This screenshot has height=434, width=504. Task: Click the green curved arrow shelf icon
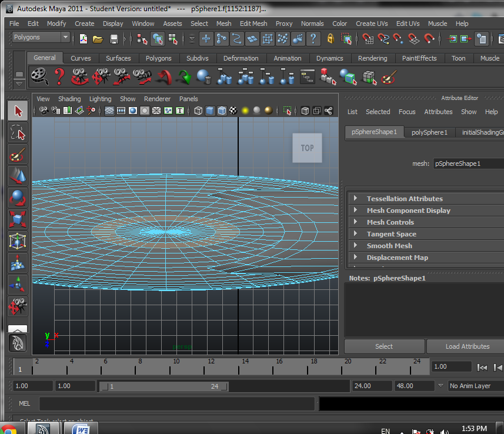click(185, 77)
